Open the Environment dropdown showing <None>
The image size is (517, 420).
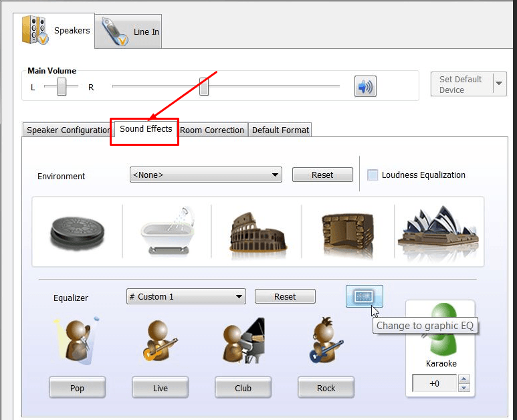pos(206,175)
